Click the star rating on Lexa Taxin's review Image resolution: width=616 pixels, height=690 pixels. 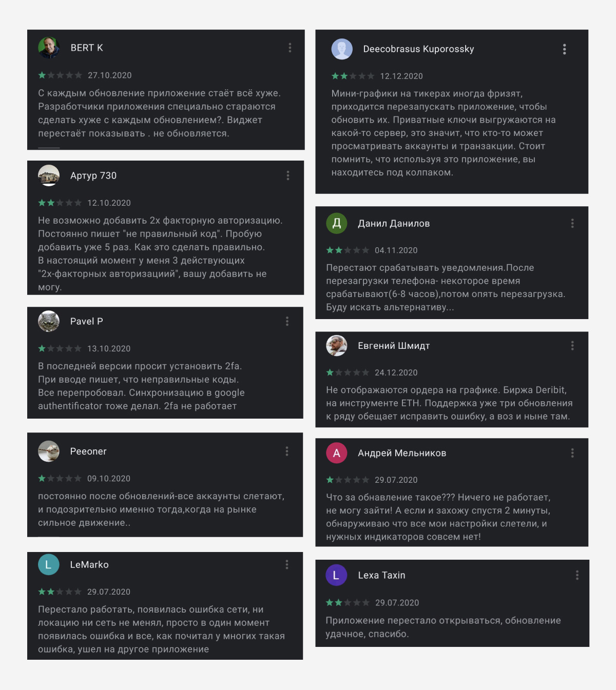pos(348,603)
